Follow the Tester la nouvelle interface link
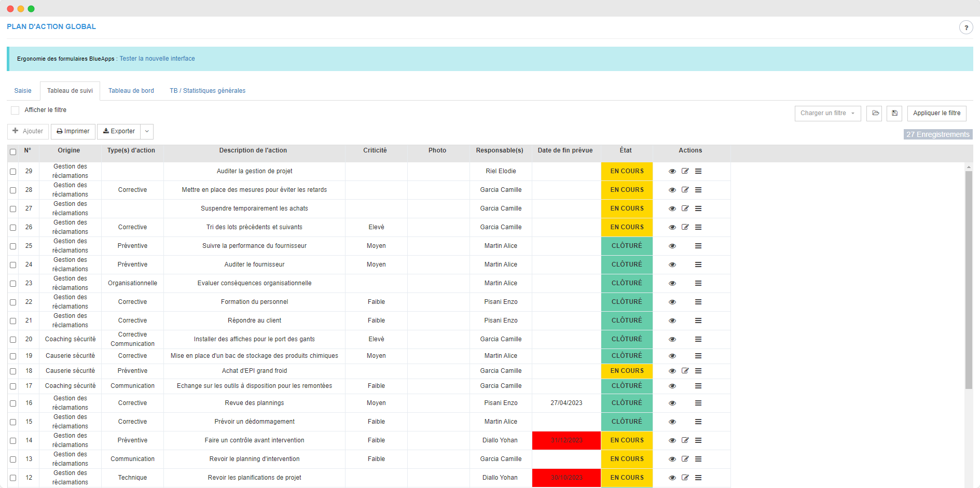 click(157, 59)
